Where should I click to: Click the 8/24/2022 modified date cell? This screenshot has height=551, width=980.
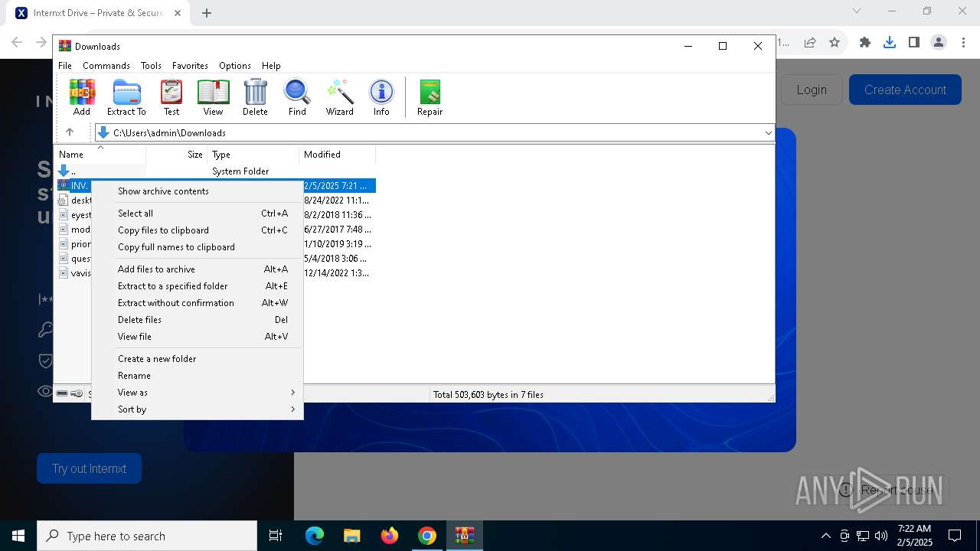pyautogui.click(x=336, y=201)
